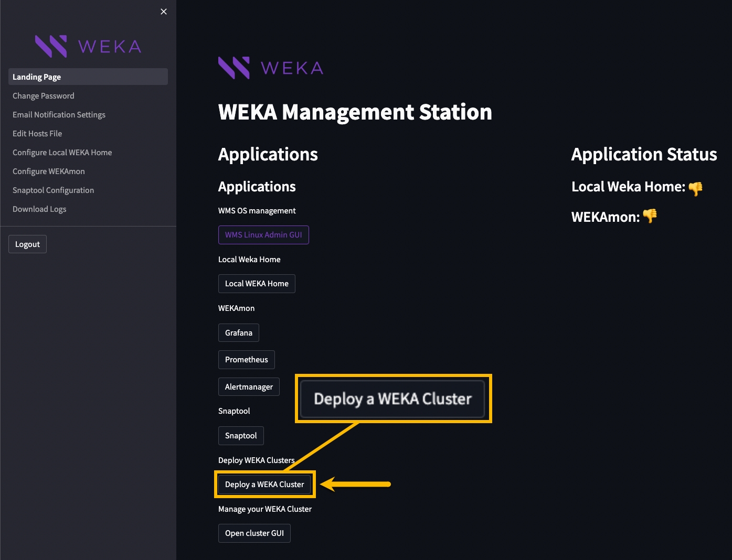Open Edit Hosts File page

[x=37, y=134]
